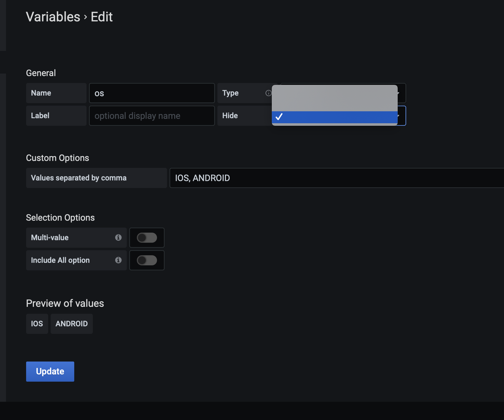Click the Update button

[x=50, y=371]
